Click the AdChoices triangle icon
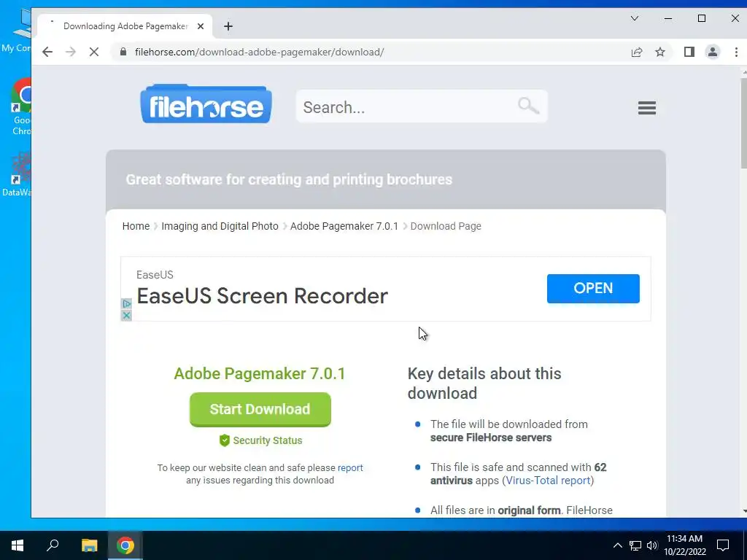 tap(126, 304)
